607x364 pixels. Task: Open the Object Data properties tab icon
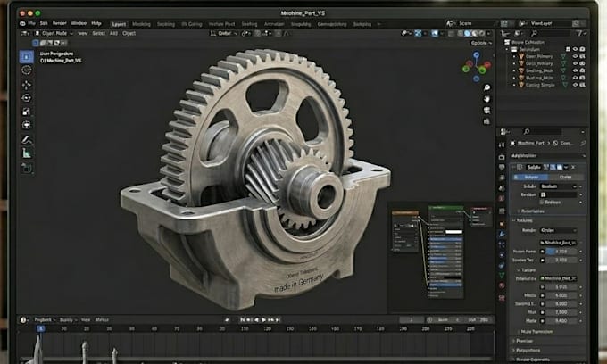pos(502,276)
